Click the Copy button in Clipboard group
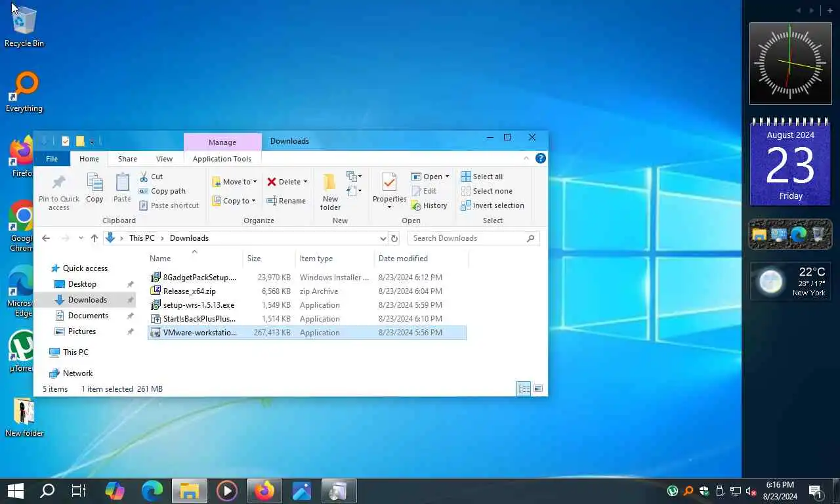The image size is (840, 504). (94, 188)
